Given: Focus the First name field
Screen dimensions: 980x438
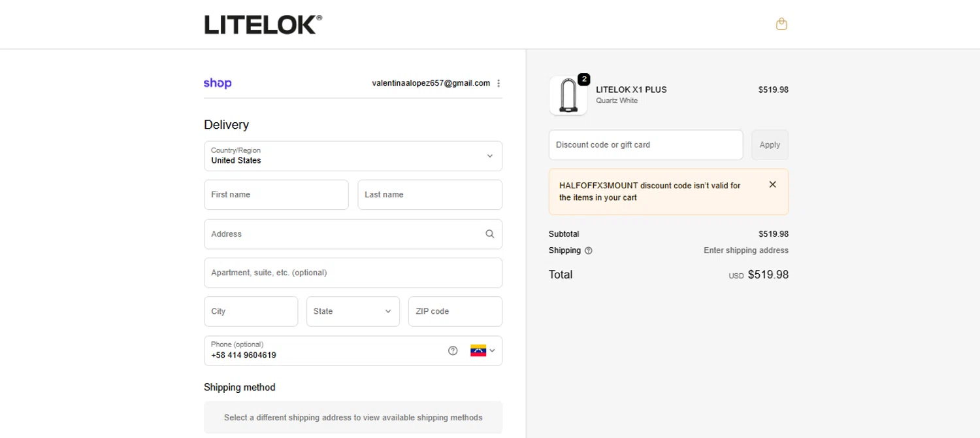Looking at the screenshot, I should (x=276, y=195).
